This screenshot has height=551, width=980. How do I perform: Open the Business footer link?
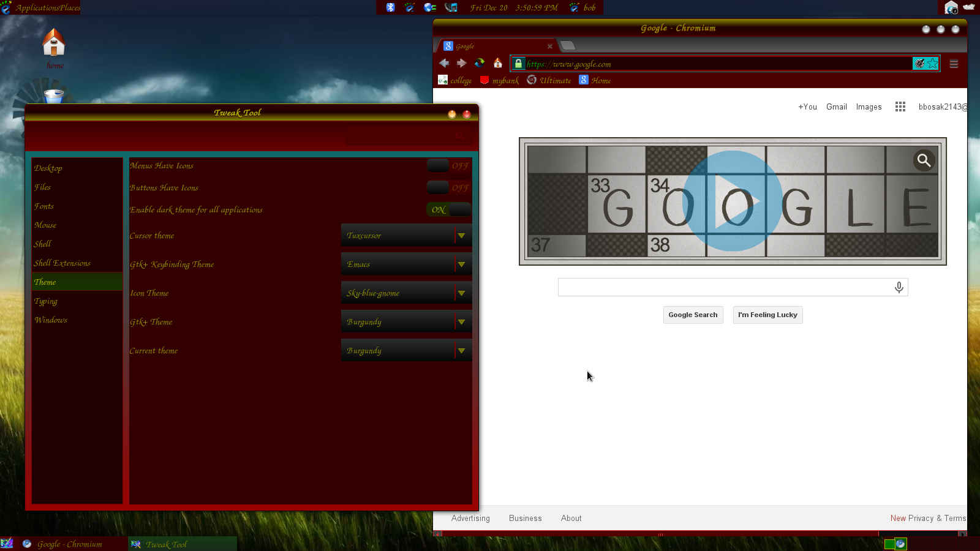(x=525, y=518)
